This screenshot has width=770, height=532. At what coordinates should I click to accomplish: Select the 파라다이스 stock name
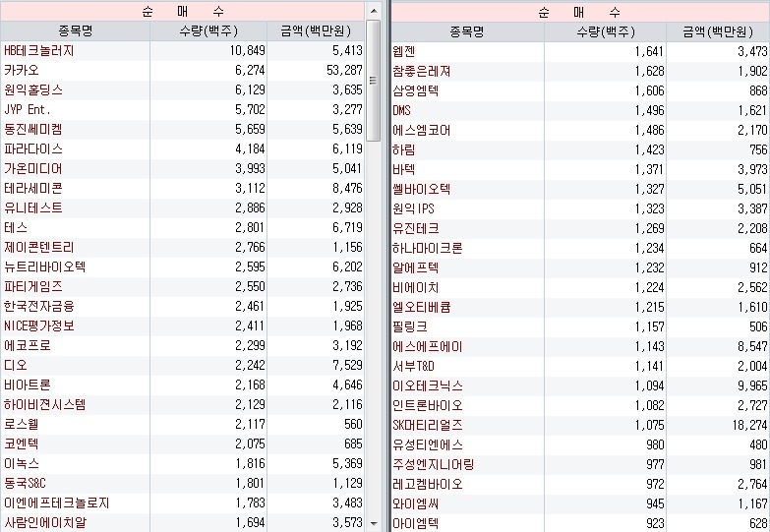pos(32,148)
